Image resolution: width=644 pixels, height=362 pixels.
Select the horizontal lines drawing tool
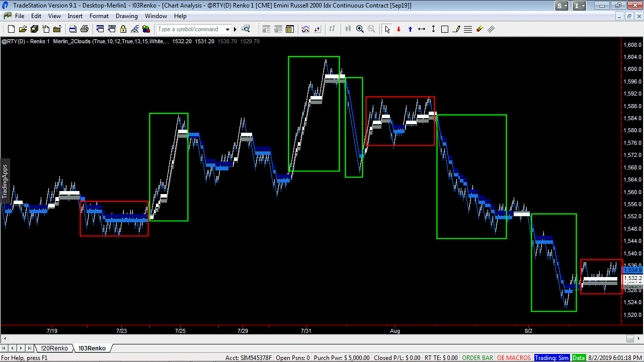tap(468, 29)
